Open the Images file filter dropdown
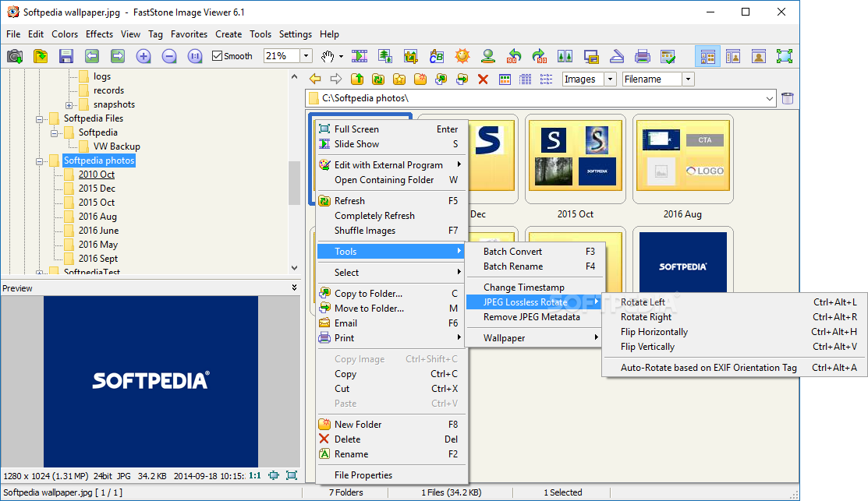868x501 pixels. (x=609, y=79)
